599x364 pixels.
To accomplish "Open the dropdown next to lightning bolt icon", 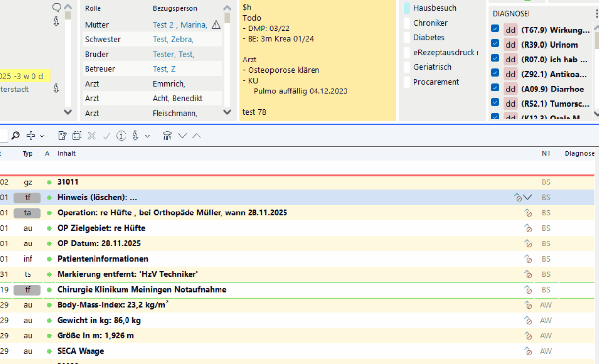I will [147, 136].
